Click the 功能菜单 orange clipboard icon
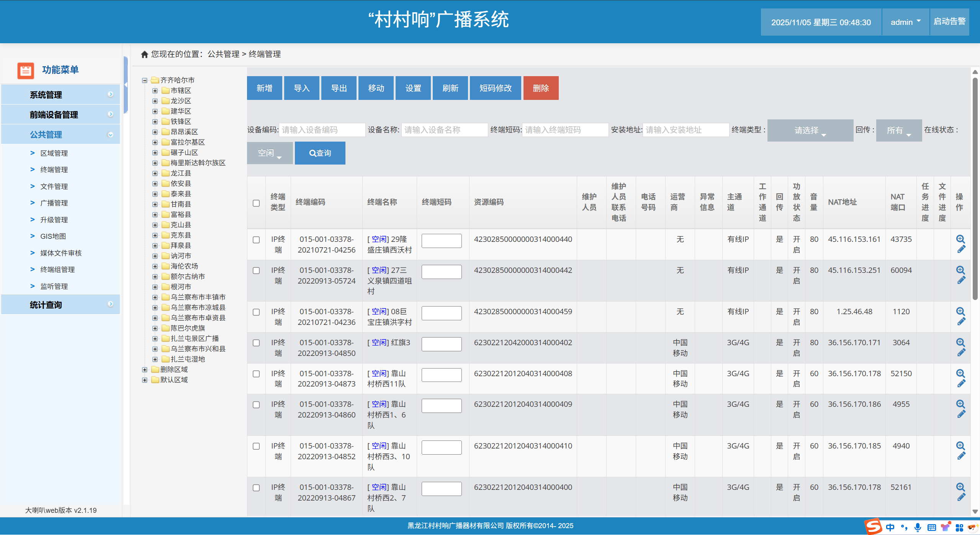 pos(26,70)
